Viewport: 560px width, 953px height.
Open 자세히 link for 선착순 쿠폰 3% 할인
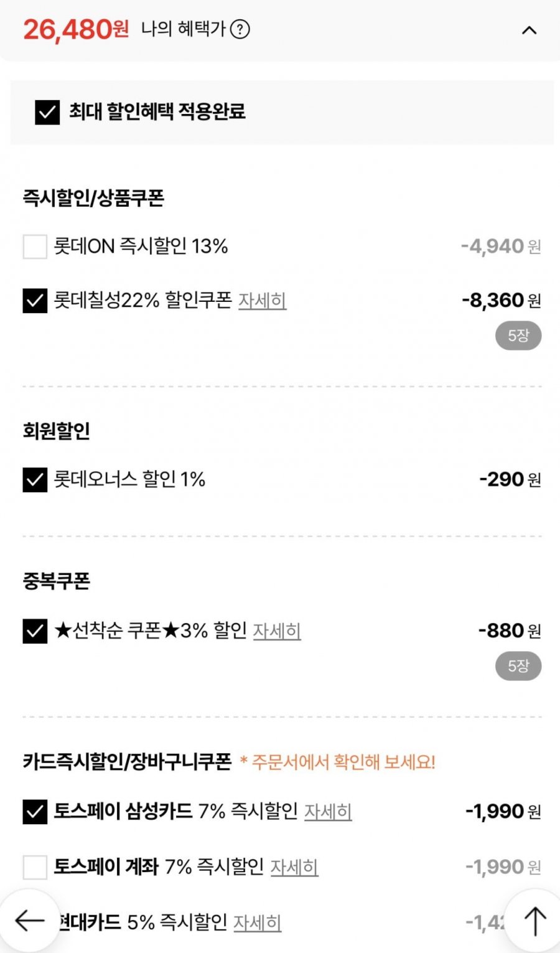pos(276,631)
